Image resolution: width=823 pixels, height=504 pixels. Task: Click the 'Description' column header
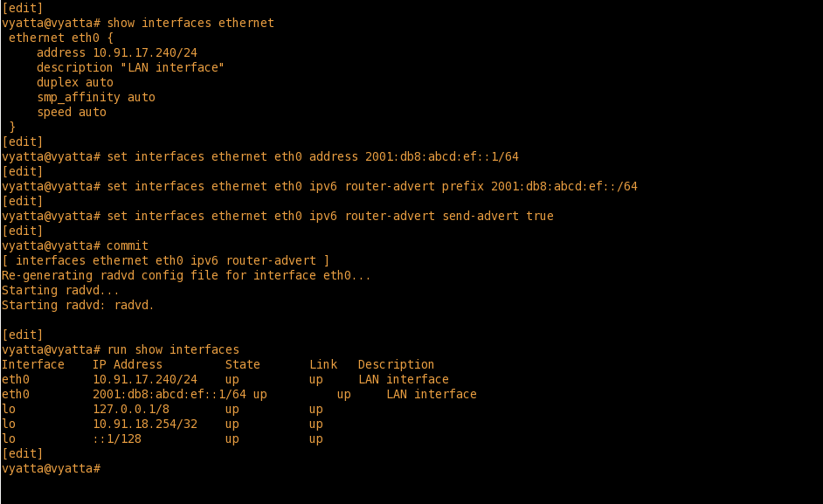pos(396,364)
